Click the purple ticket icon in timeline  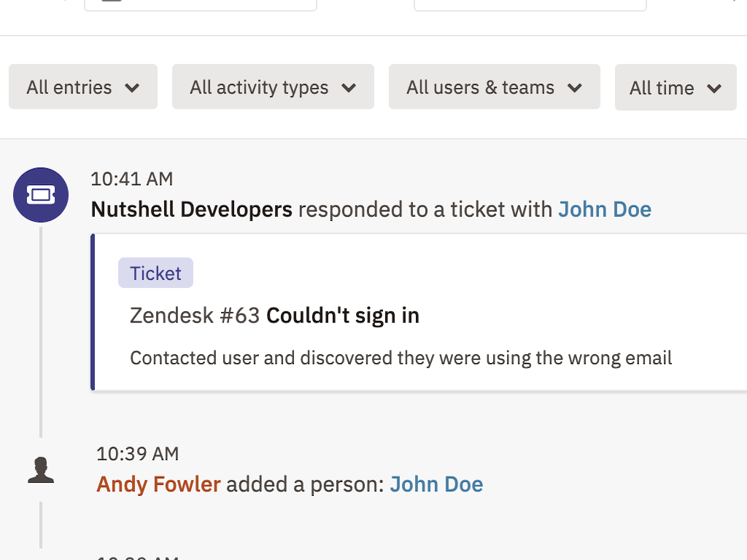click(41, 195)
